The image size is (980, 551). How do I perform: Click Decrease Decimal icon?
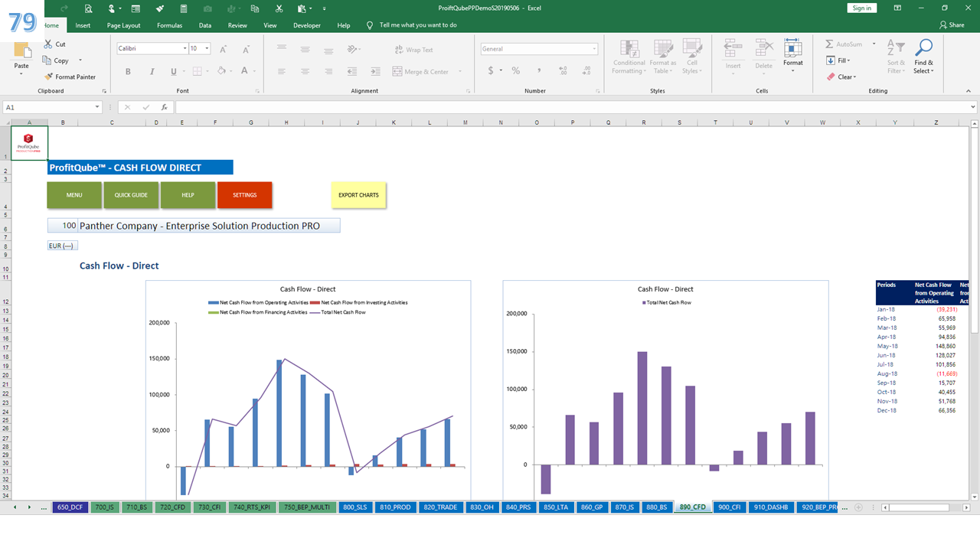click(586, 70)
